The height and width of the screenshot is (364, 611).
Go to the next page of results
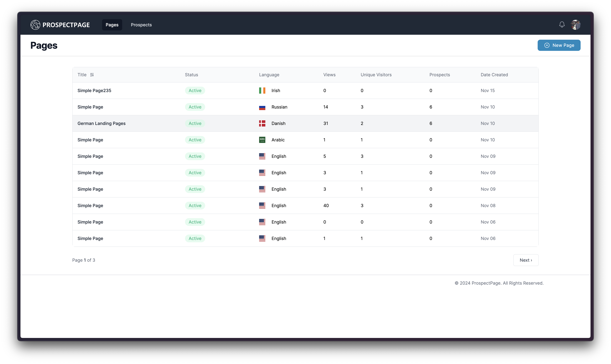pos(526,260)
